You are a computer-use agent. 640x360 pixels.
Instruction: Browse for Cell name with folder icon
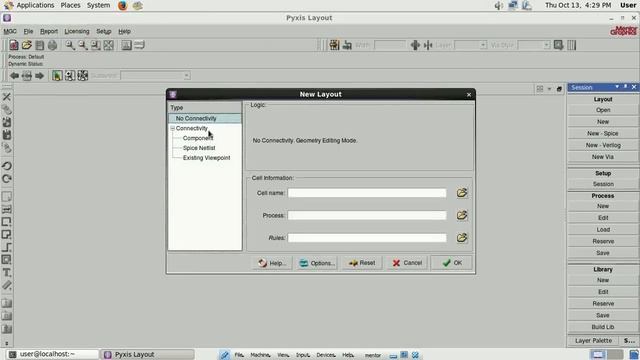point(462,193)
